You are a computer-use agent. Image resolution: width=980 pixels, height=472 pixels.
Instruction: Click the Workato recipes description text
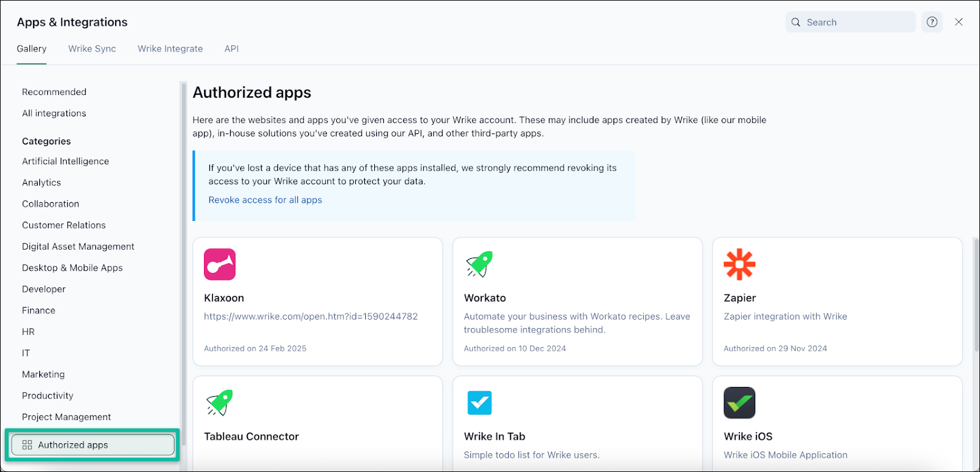tap(577, 323)
